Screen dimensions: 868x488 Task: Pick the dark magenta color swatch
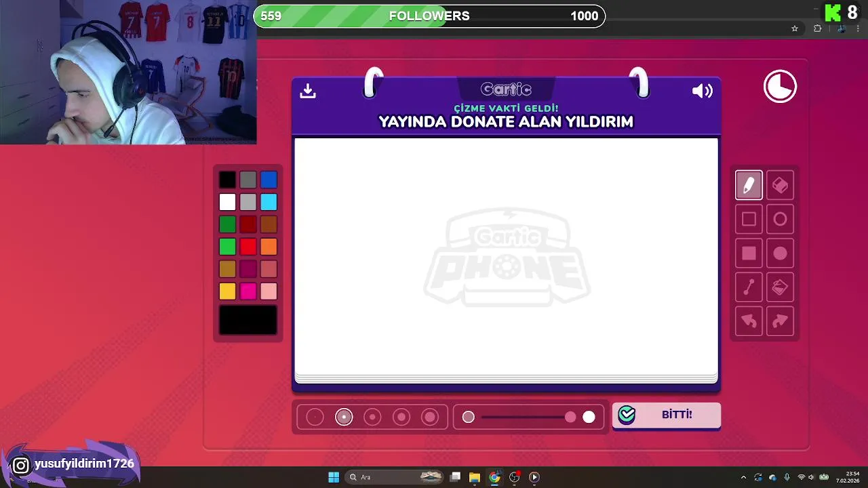pyautogui.click(x=248, y=269)
